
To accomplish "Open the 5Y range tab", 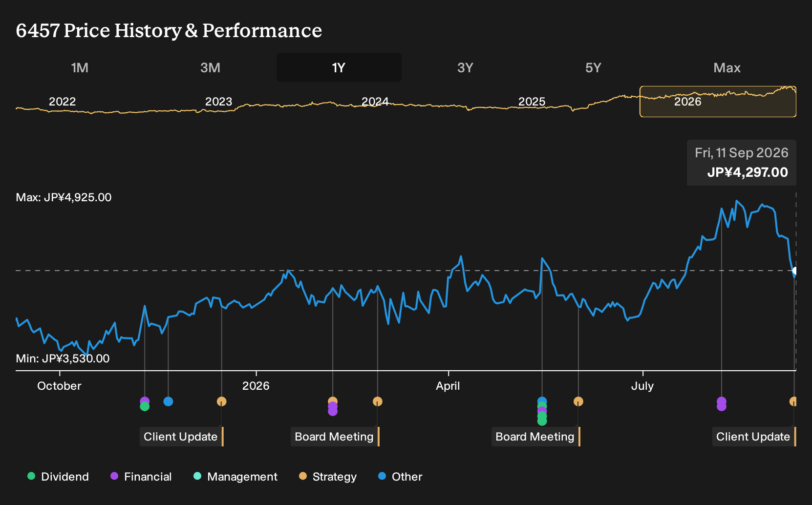I will (593, 67).
